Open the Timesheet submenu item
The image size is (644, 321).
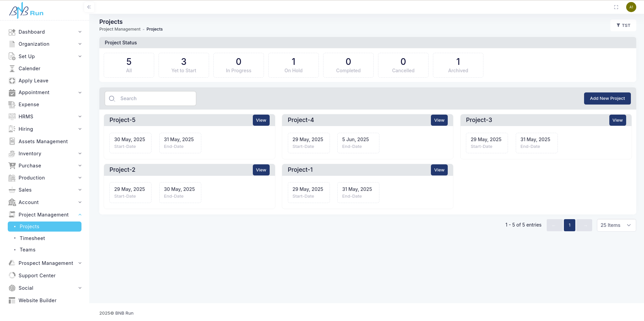click(x=32, y=238)
